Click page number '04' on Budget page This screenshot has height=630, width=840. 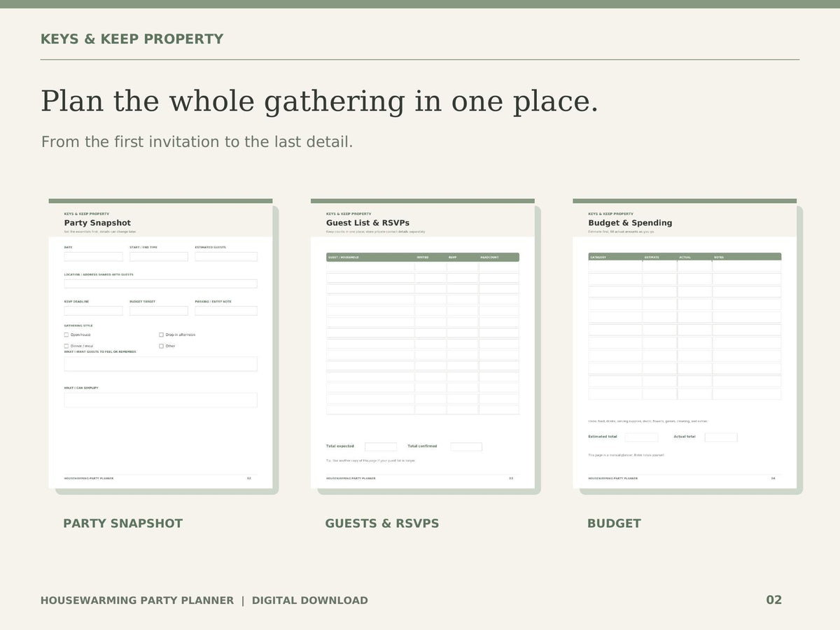click(x=773, y=479)
